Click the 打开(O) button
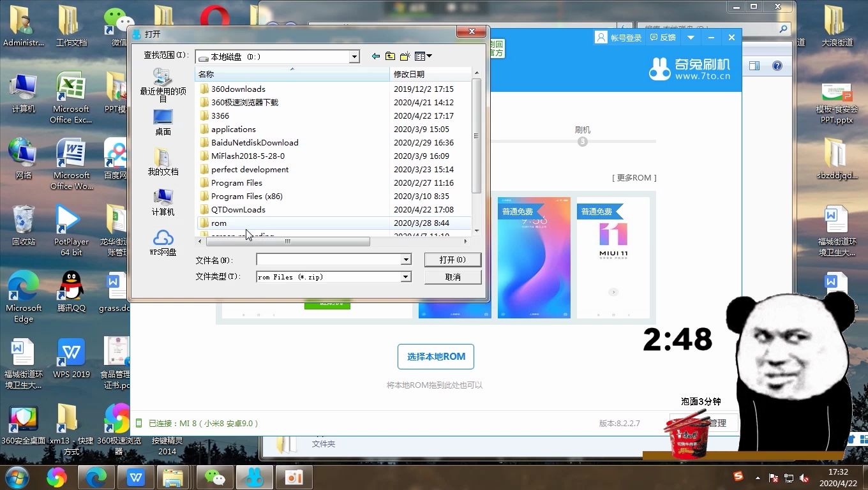This screenshot has width=868, height=490. coord(453,260)
